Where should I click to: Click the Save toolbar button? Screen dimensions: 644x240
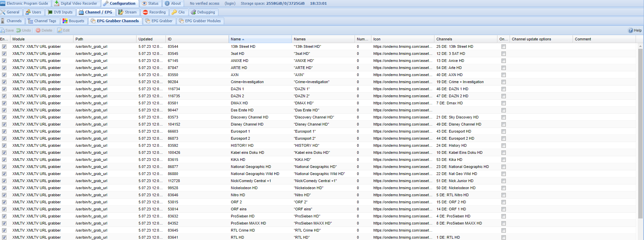pyautogui.click(x=7, y=30)
